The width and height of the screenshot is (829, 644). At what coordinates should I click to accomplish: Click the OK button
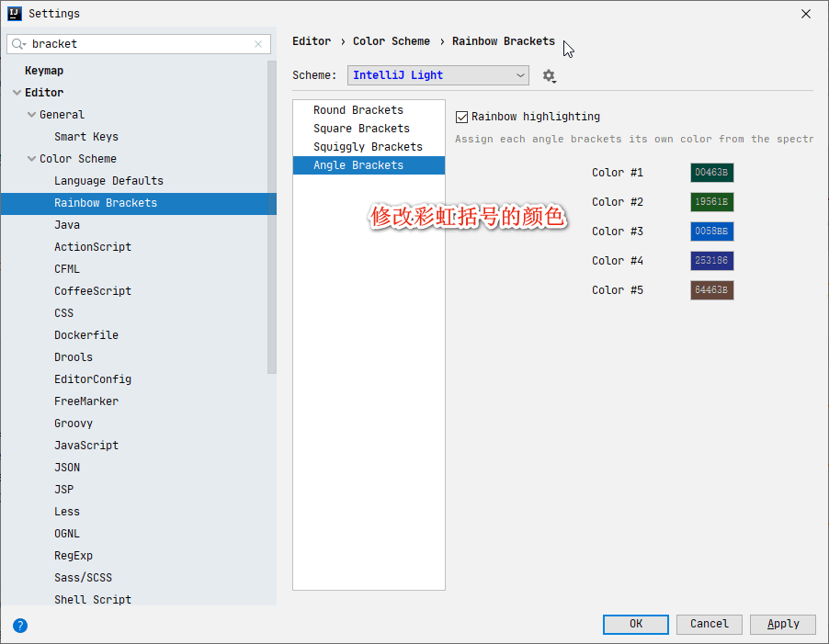coord(635,624)
